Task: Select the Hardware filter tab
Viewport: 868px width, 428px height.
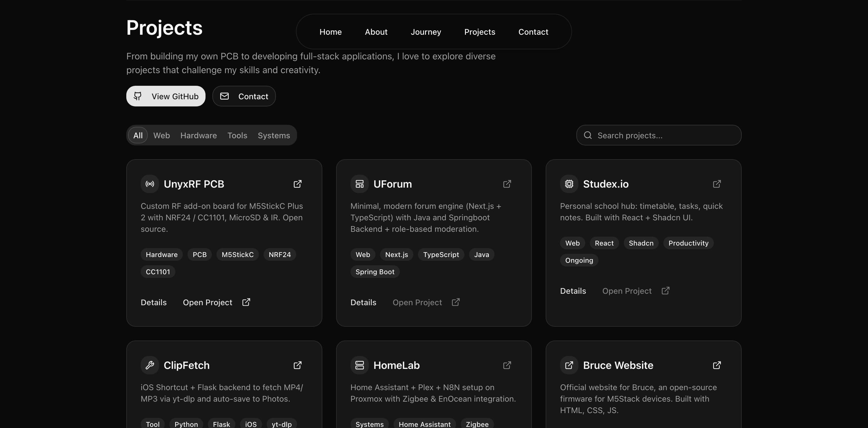Action: 198,135
